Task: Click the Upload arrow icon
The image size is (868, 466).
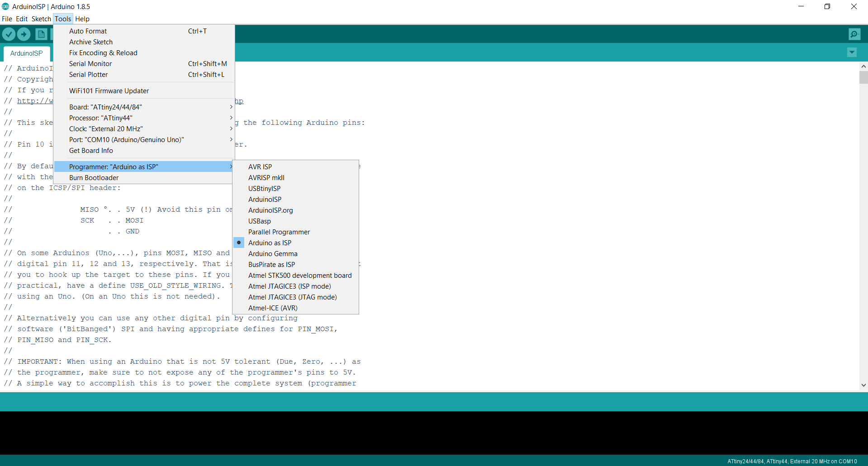Action: click(x=24, y=34)
